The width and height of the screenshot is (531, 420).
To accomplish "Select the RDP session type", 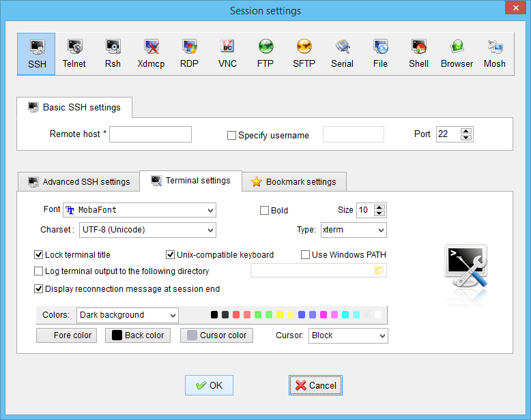I will [189, 54].
